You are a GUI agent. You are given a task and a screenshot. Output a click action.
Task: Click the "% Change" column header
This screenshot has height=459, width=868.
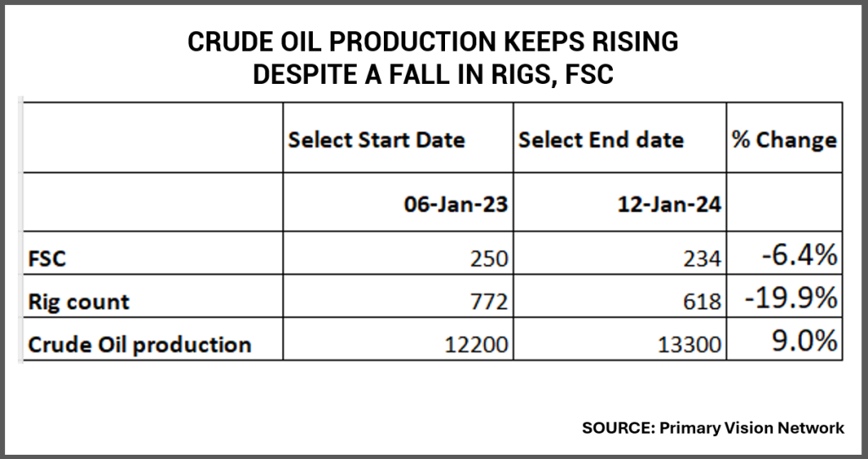click(x=784, y=140)
